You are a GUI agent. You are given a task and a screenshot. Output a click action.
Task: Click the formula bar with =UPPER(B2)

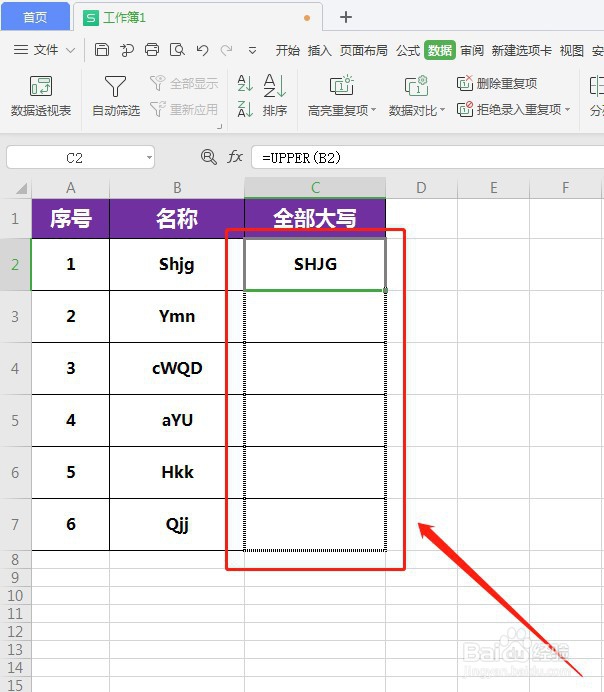(427, 158)
